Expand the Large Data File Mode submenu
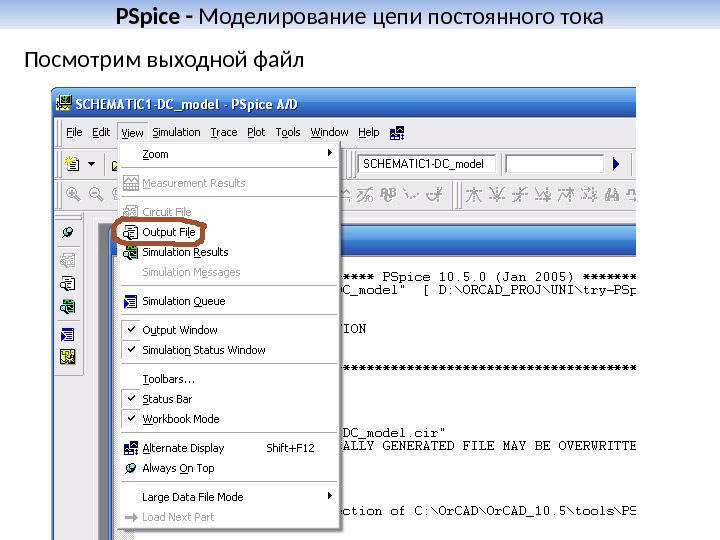 pyautogui.click(x=230, y=497)
